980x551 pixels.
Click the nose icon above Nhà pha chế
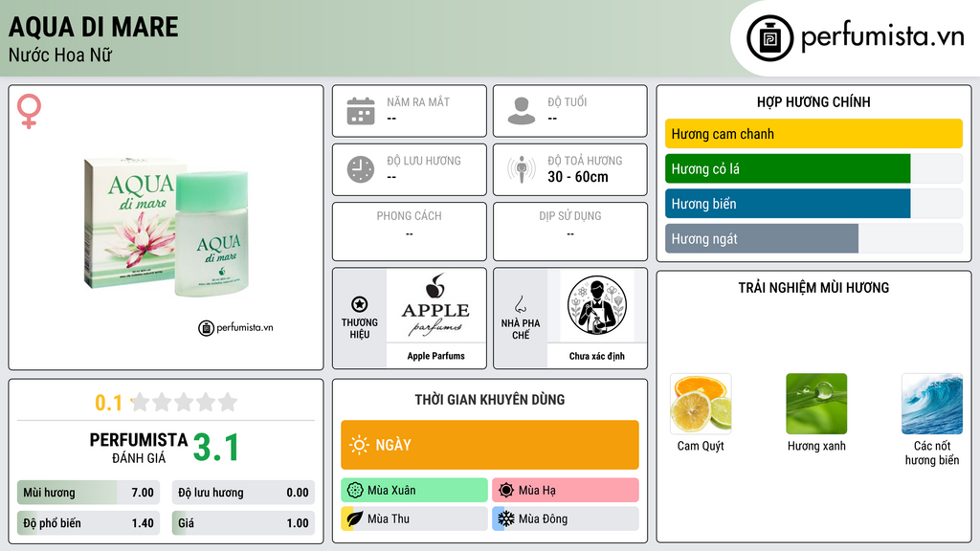[520, 304]
